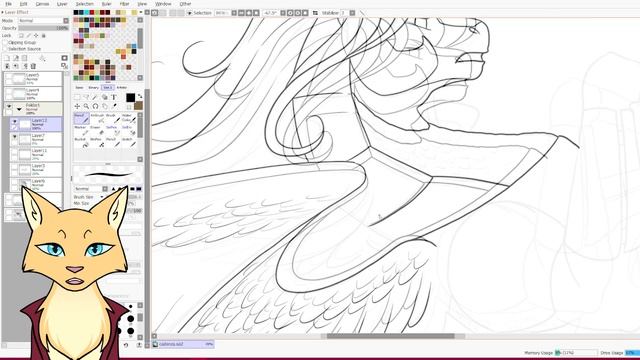Switch to the Basic brush tab
640x360 pixels.
[80, 88]
